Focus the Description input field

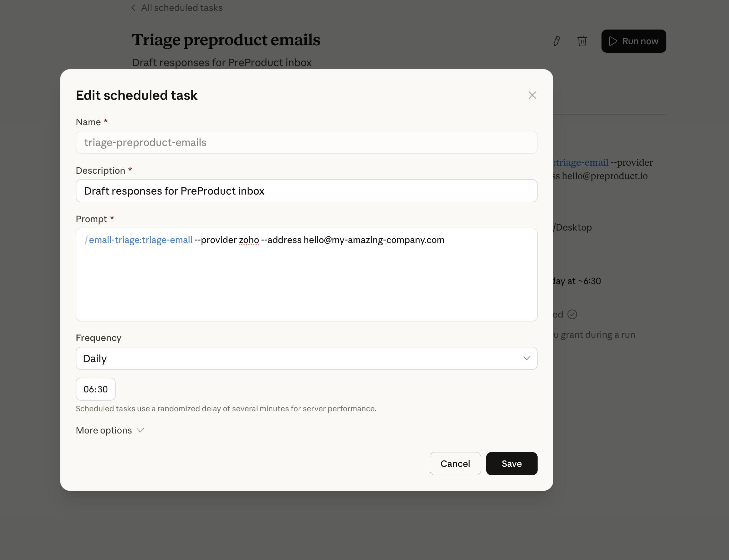point(306,191)
